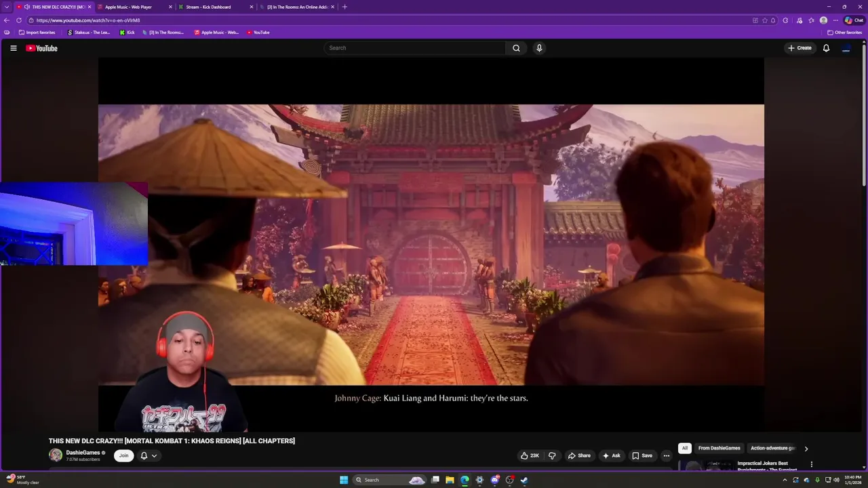Open Discord from the taskbar
This screenshot has width=868, height=488.
[x=494, y=480]
